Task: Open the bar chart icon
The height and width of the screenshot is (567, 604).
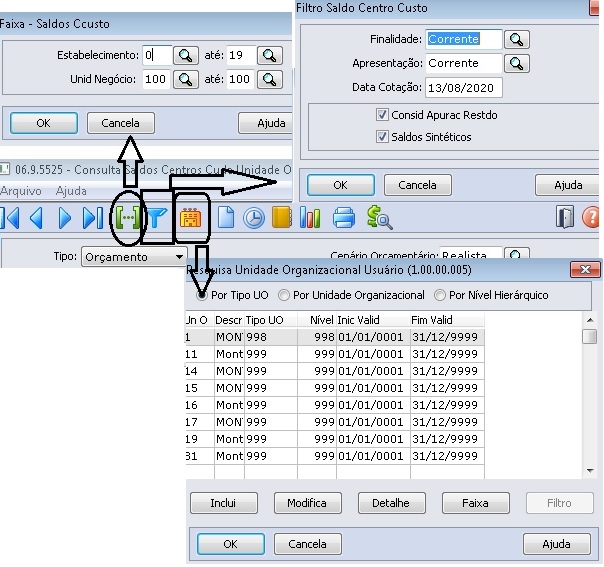Action: point(310,218)
